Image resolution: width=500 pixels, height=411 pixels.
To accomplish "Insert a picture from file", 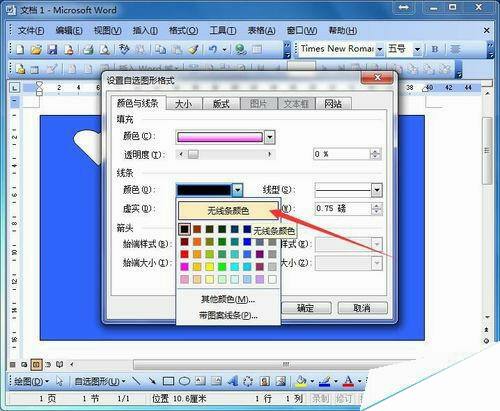I will pos(281,381).
